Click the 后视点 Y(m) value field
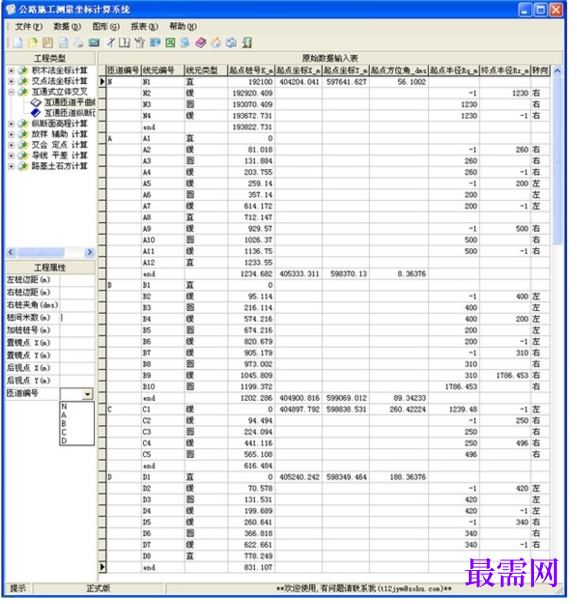The image size is (577, 604). pos(77,381)
